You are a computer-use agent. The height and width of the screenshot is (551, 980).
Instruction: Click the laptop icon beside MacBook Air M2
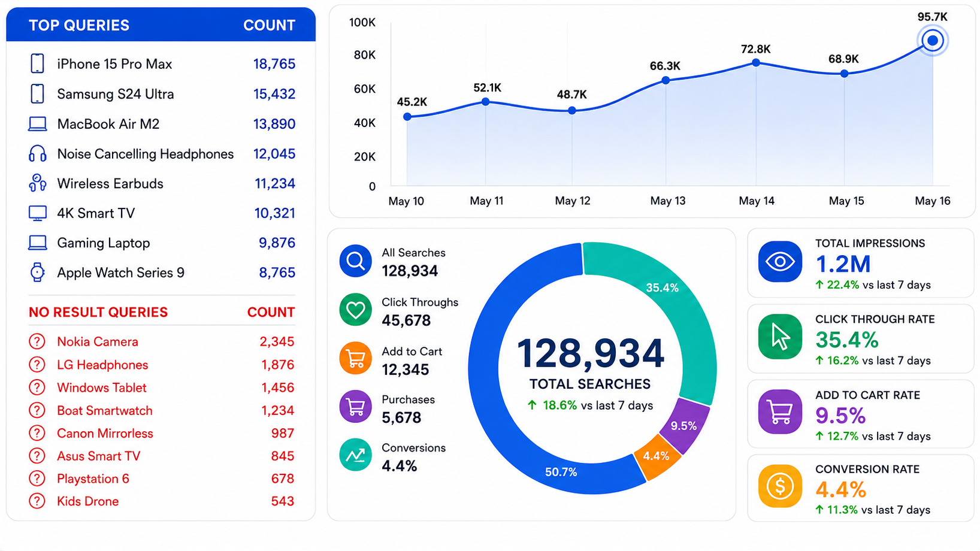[x=37, y=124]
